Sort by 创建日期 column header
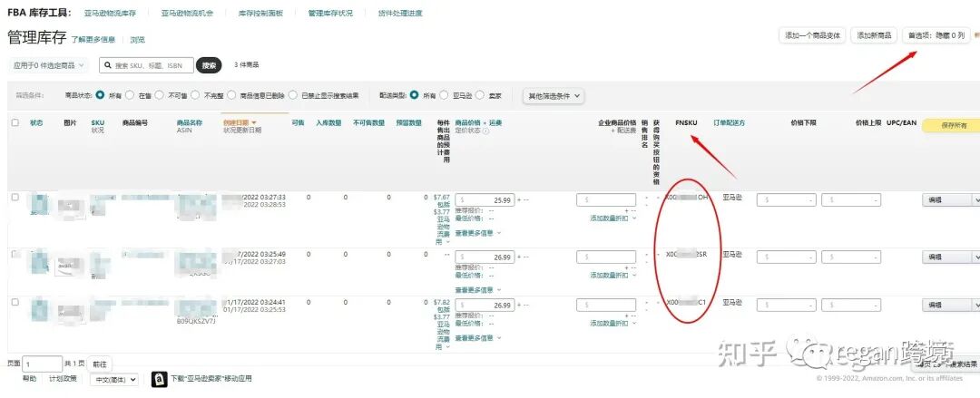Image resolution: width=980 pixels, height=398 pixels. (x=236, y=123)
